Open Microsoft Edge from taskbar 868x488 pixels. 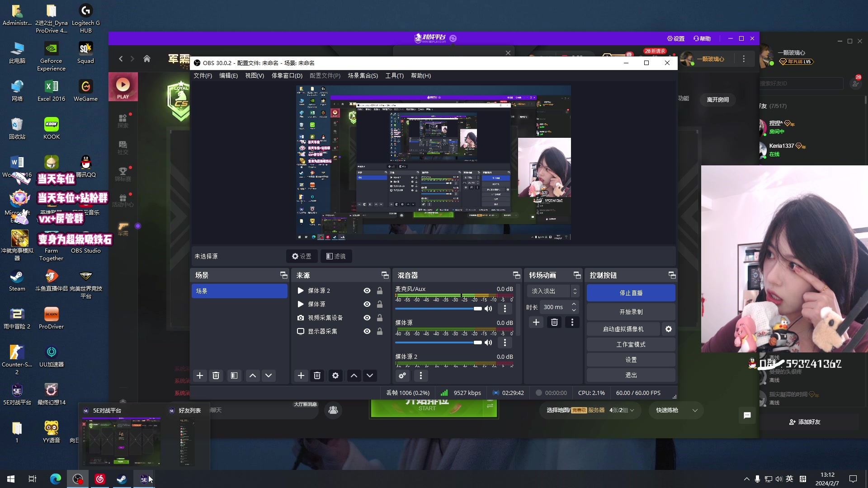click(x=56, y=479)
